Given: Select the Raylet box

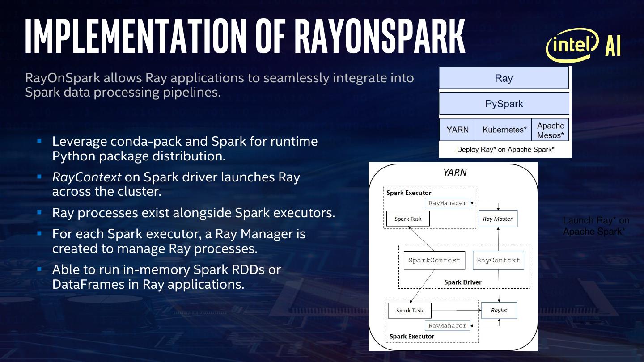Looking at the screenshot, I should pyautogui.click(x=499, y=310).
